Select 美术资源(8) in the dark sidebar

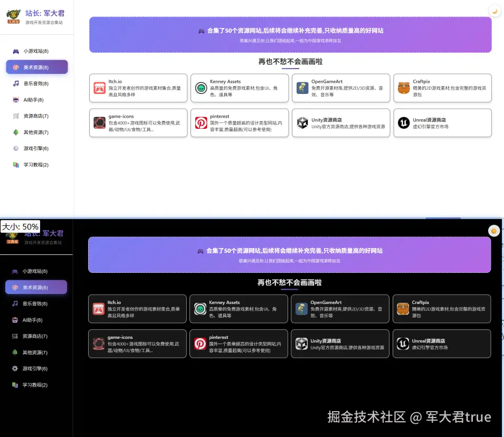[x=36, y=288]
